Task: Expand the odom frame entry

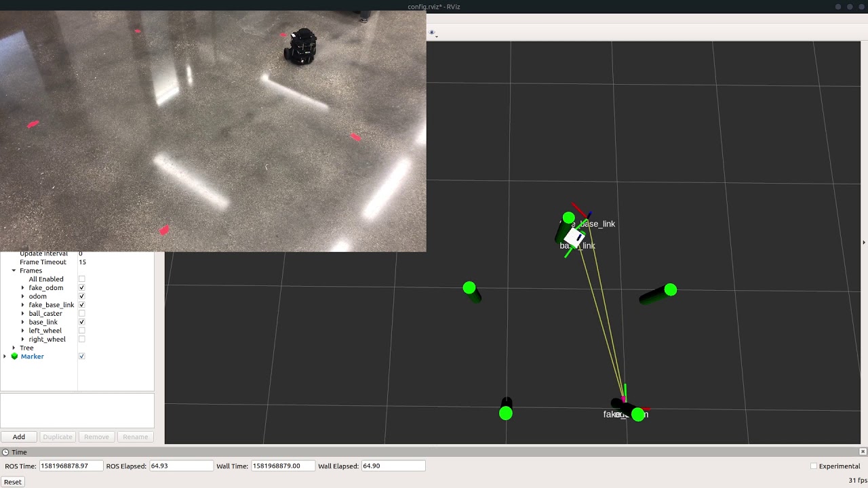Action: [x=22, y=296]
